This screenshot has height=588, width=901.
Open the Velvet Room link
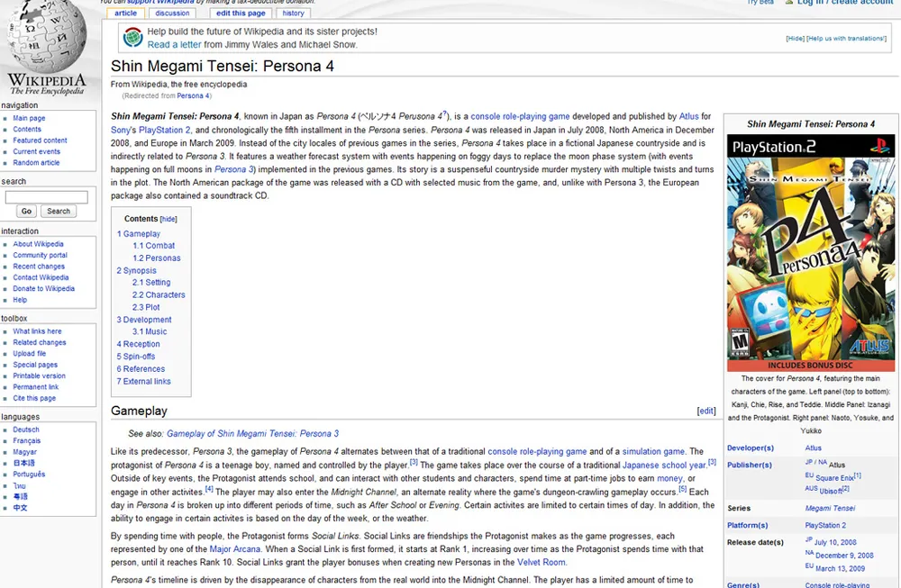click(x=541, y=563)
